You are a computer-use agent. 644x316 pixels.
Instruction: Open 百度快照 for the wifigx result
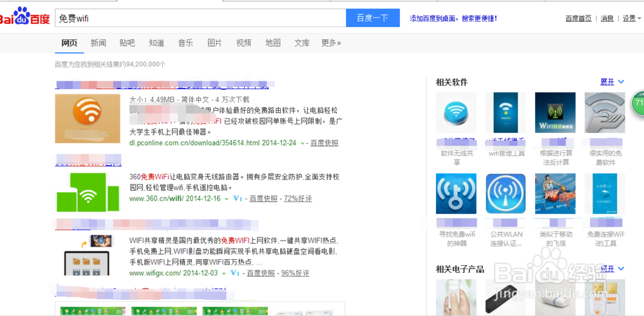[261, 273]
